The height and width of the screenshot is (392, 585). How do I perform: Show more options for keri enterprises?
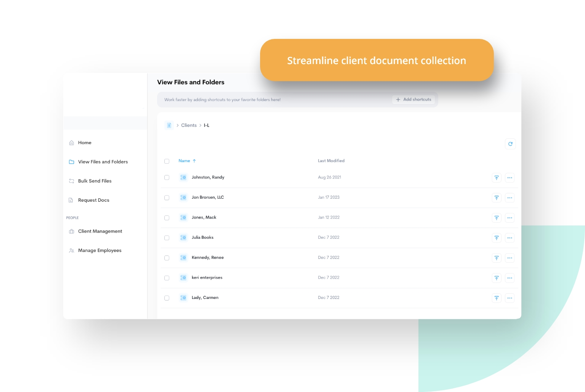pos(509,278)
